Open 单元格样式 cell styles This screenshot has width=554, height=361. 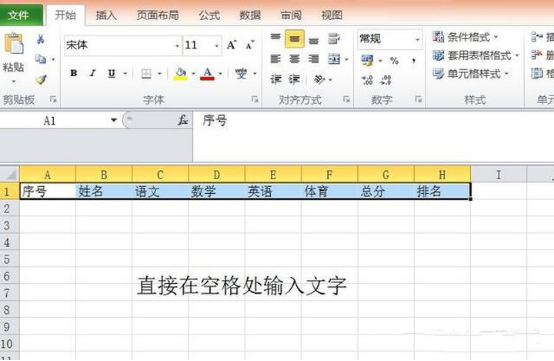click(x=471, y=73)
